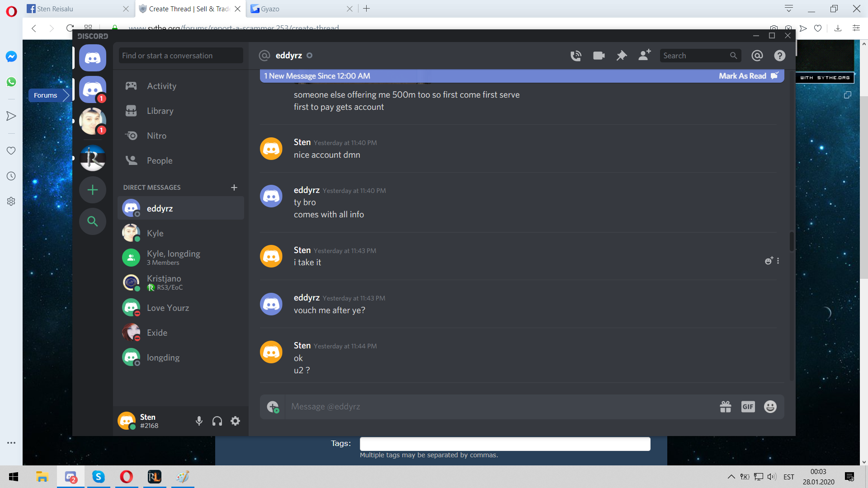Click the Message @eddyrz input field
Viewport: 868px width, 488px height.
[497, 407]
